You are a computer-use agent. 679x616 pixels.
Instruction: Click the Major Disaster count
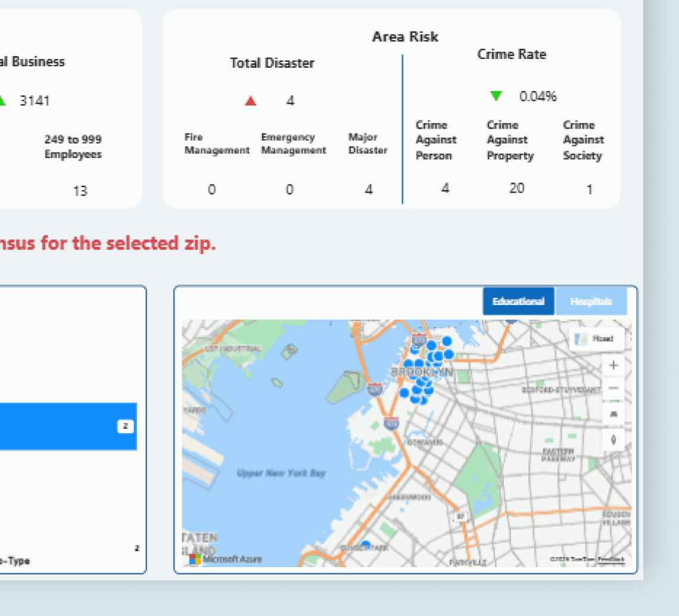(369, 189)
